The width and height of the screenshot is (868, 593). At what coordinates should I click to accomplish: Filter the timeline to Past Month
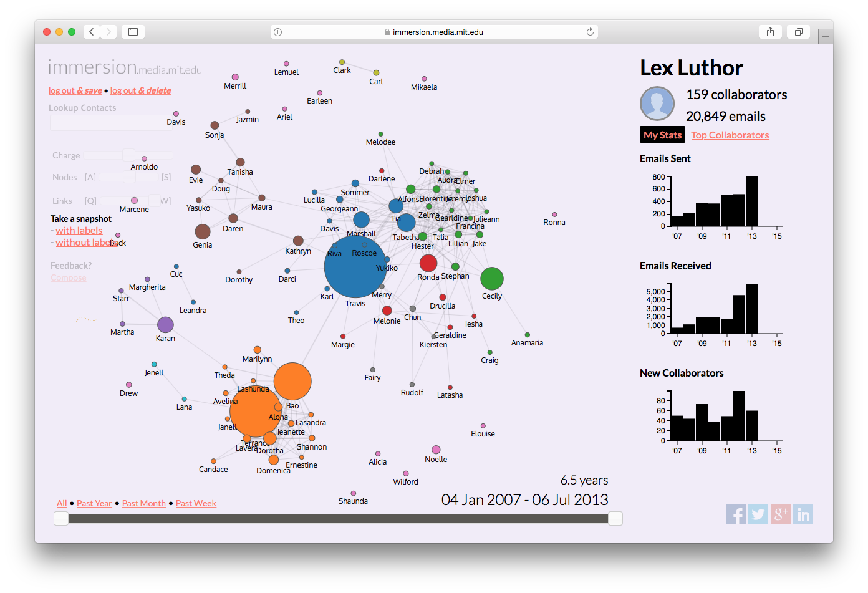(x=144, y=503)
